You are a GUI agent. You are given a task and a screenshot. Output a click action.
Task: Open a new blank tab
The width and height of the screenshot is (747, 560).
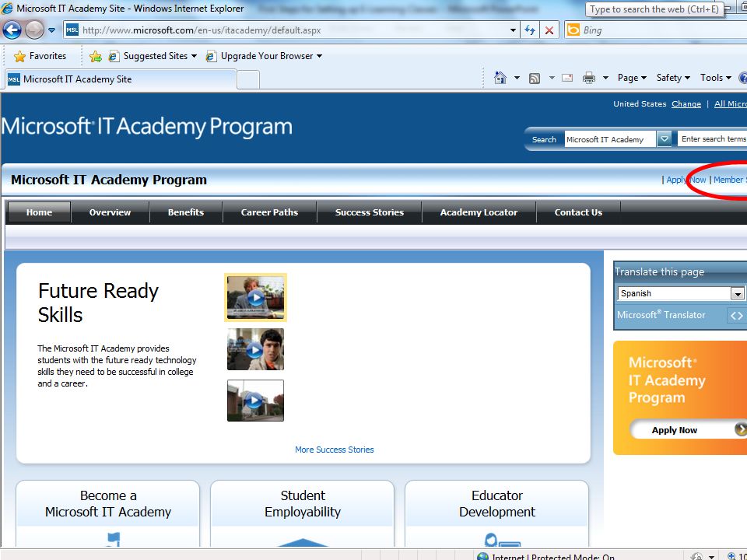248,79
